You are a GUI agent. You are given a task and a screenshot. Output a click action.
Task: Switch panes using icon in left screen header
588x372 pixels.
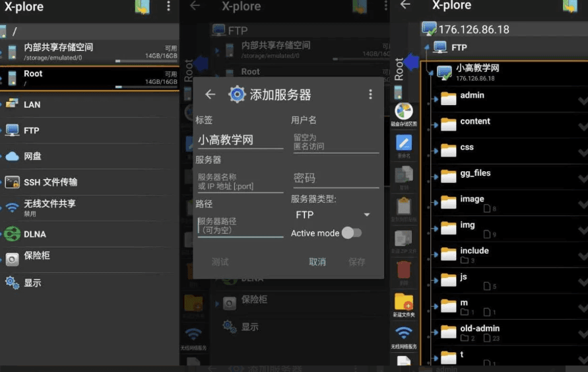tap(143, 7)
